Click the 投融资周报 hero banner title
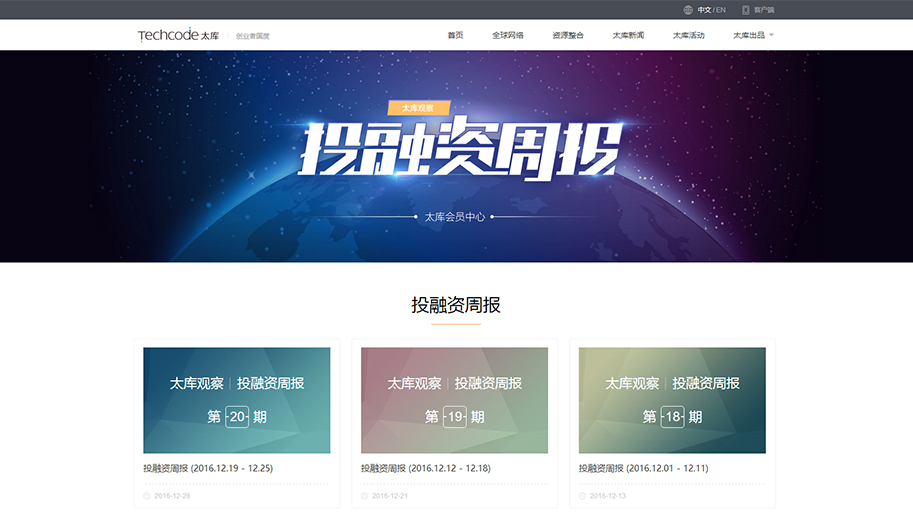The image size is (913, 513). pyautogui.click(x=460, y=147)
